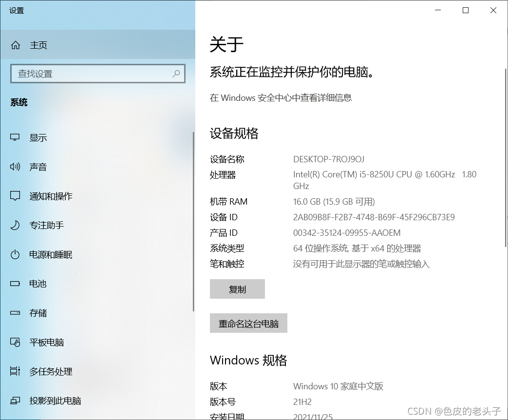Viewport: 508px width, 420px height.
Task: Click the search magnifier icon
Action: [176, 74]
